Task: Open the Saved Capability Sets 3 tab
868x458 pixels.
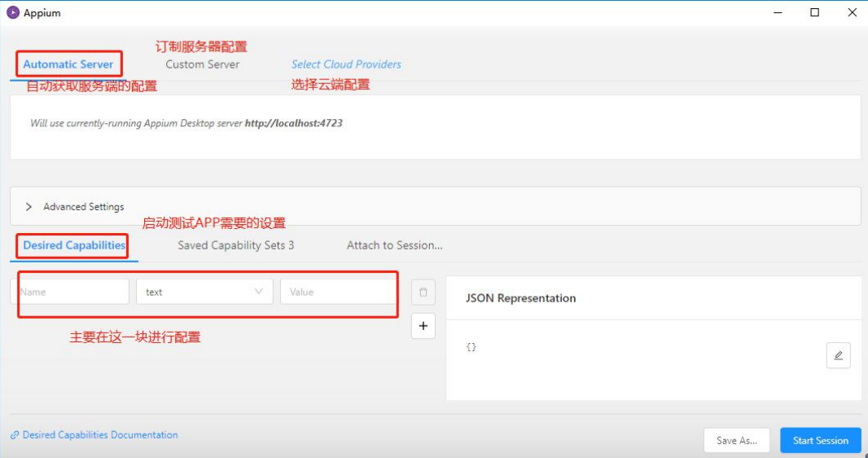Action: [236, 245]
